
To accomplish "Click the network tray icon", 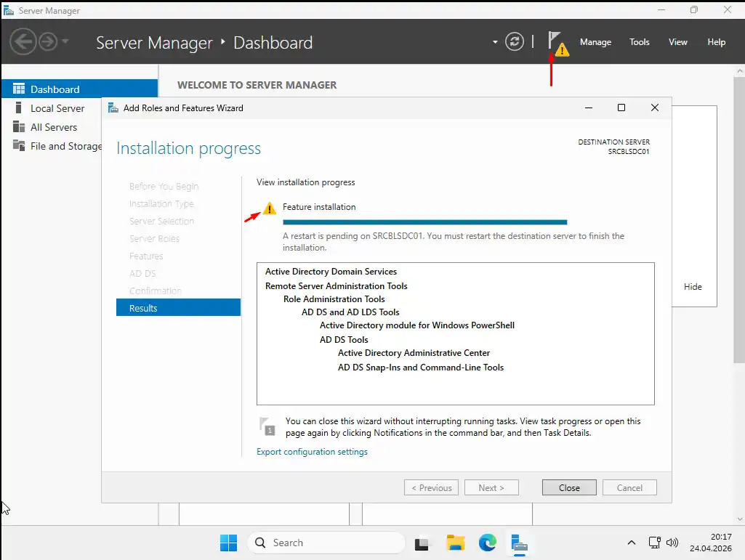I will tap(654, 543).
